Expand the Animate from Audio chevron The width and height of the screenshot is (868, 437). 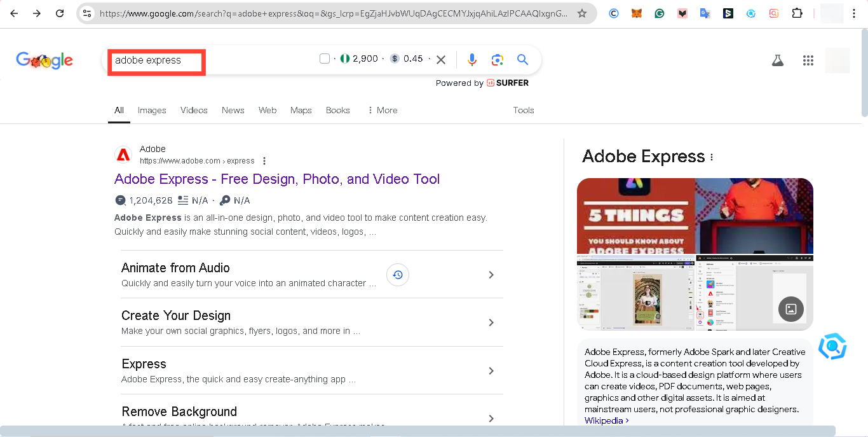491,275
